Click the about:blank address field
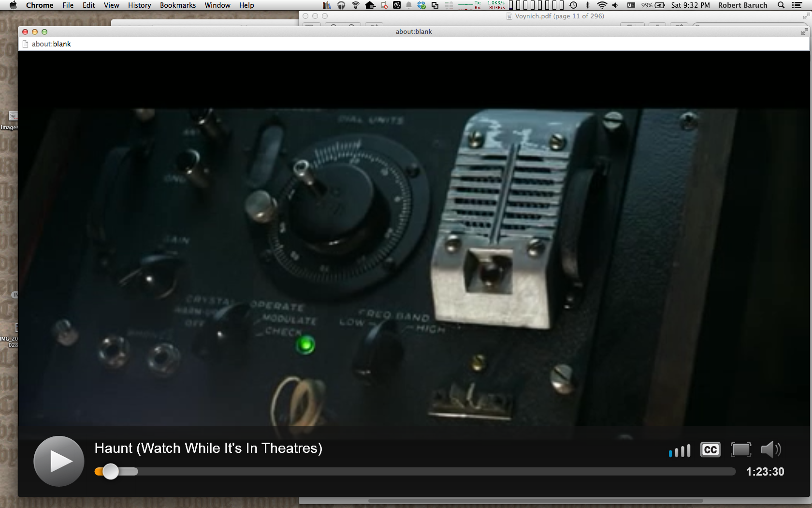812x508 pixels. (x=414, y=44)
